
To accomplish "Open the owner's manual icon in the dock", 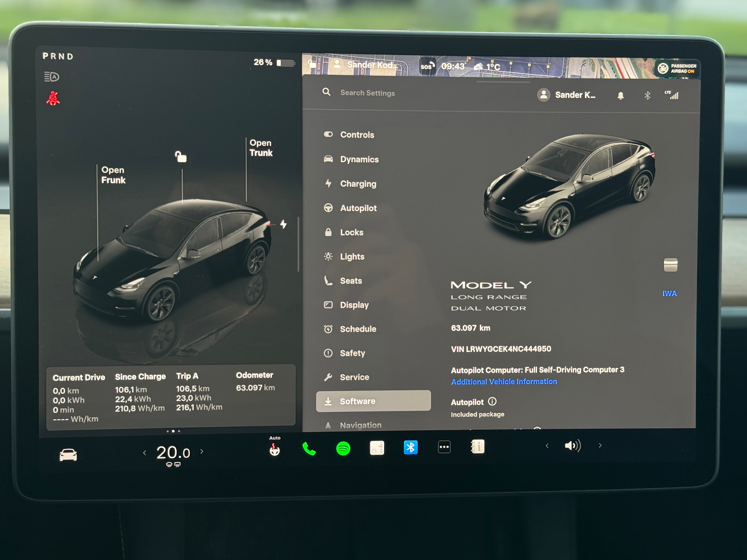I will tap(477, 447).
